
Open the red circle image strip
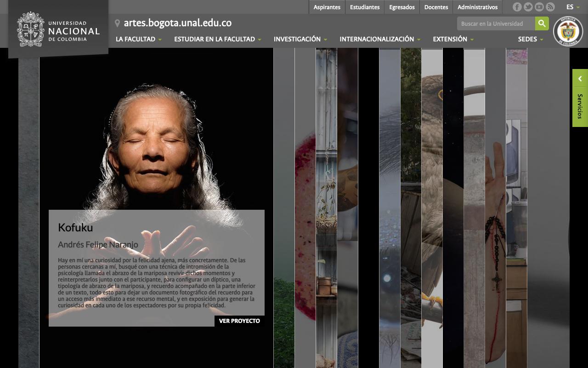305,208
